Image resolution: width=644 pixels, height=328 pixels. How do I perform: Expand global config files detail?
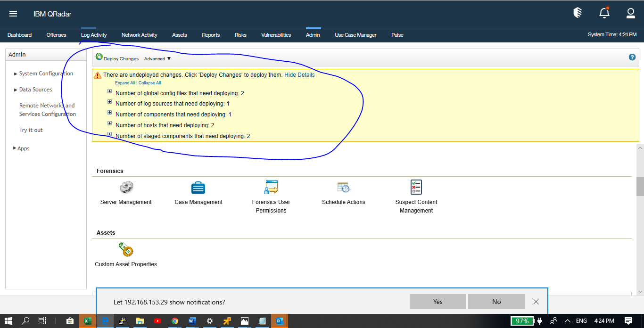point(110,91)
